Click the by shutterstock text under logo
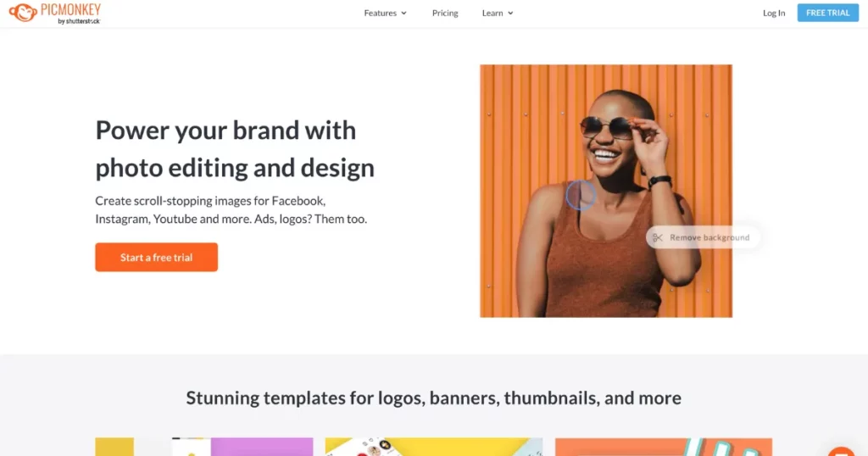868x456 pixels. click(x=79, y=21)
